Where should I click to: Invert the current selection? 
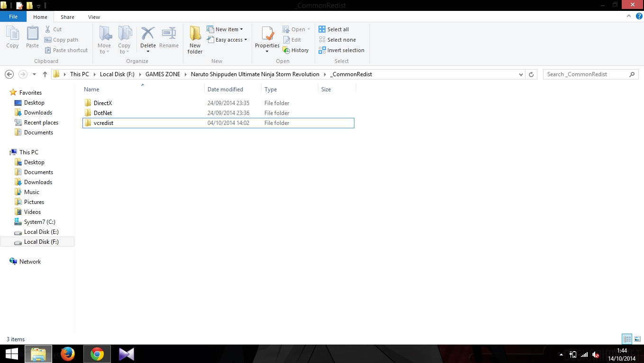pos(342,50)
